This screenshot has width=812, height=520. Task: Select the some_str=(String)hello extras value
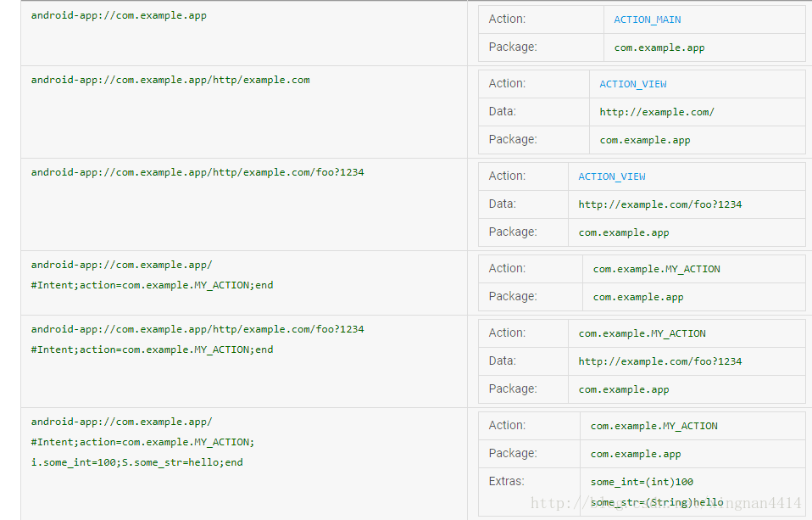pyautogui.click(x=657, y=502)
